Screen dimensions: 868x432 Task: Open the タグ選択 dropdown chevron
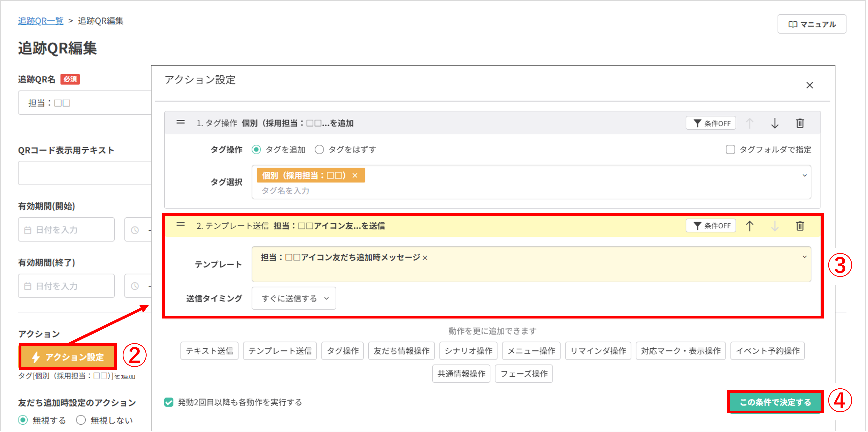[x=805, y=175]
